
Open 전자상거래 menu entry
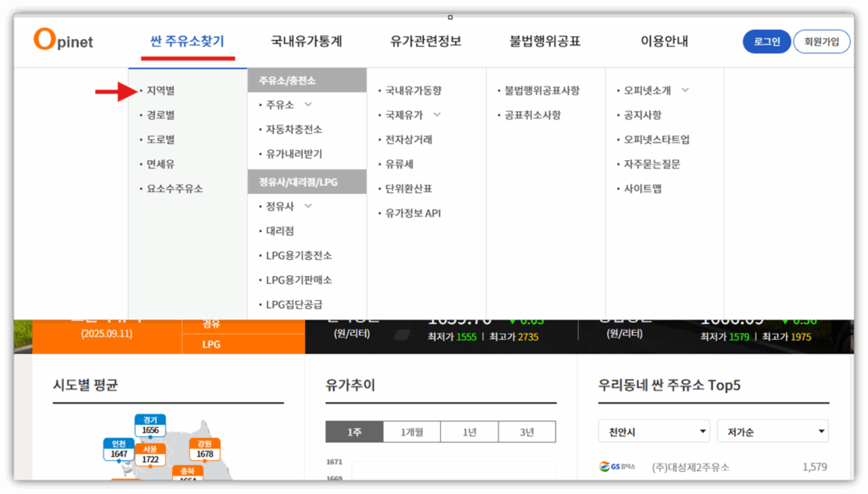[409, 140]
